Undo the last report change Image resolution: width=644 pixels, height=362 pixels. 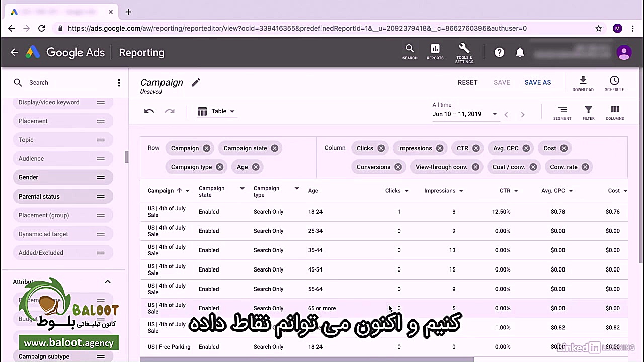click(149, 111)
